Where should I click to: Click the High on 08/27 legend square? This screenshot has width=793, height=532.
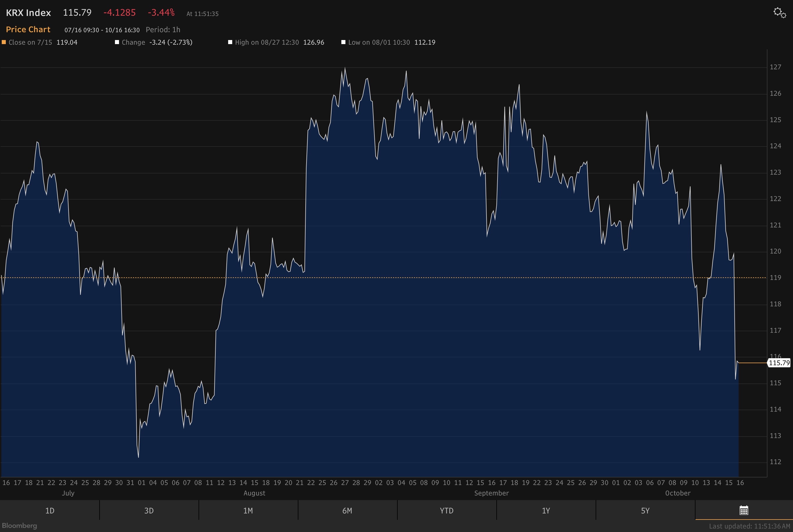pyautogui.click(x=230, y=42)
